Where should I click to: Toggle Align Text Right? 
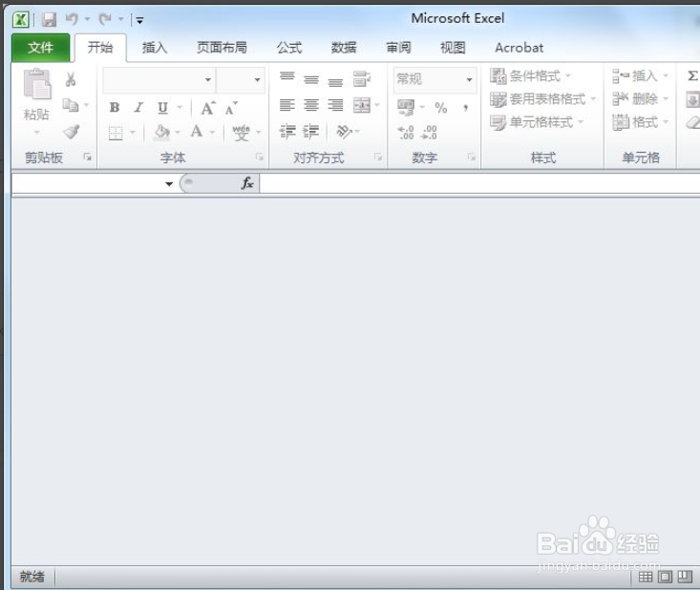pyautogui.click(x=335, y=105)
